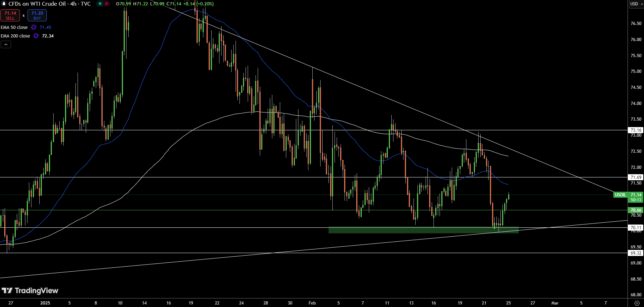Click the low value L70.99 in header

(157, 4)
